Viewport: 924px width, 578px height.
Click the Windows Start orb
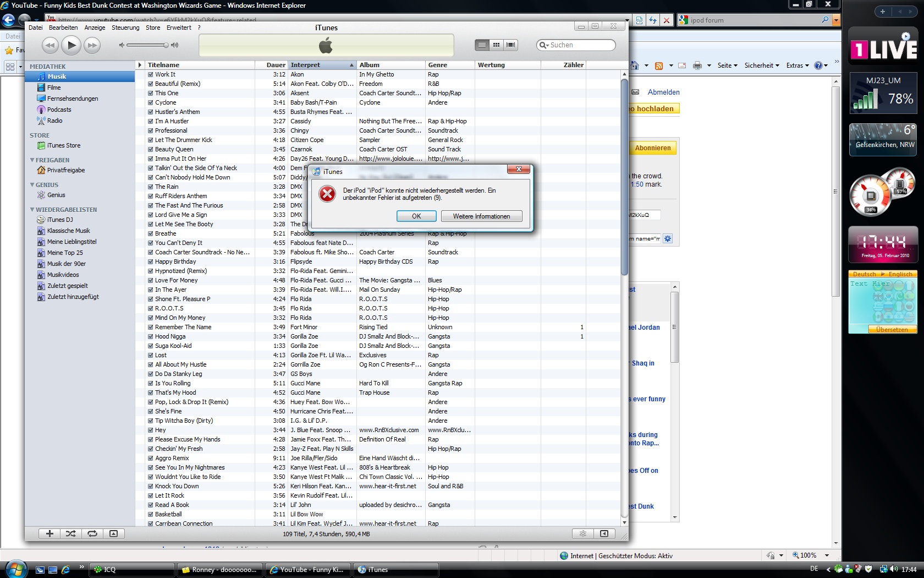pyautogui.click(x=15, y=569)
